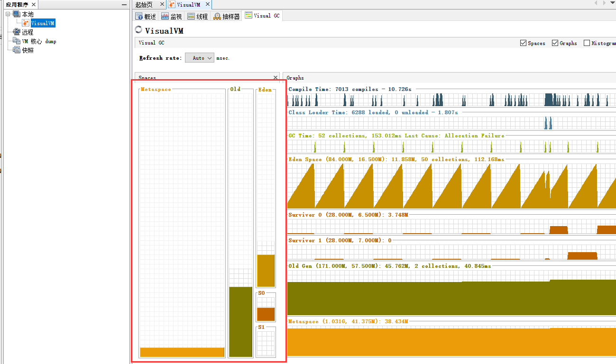
Task: Click the GC Time graph
Action: [451, 146]
